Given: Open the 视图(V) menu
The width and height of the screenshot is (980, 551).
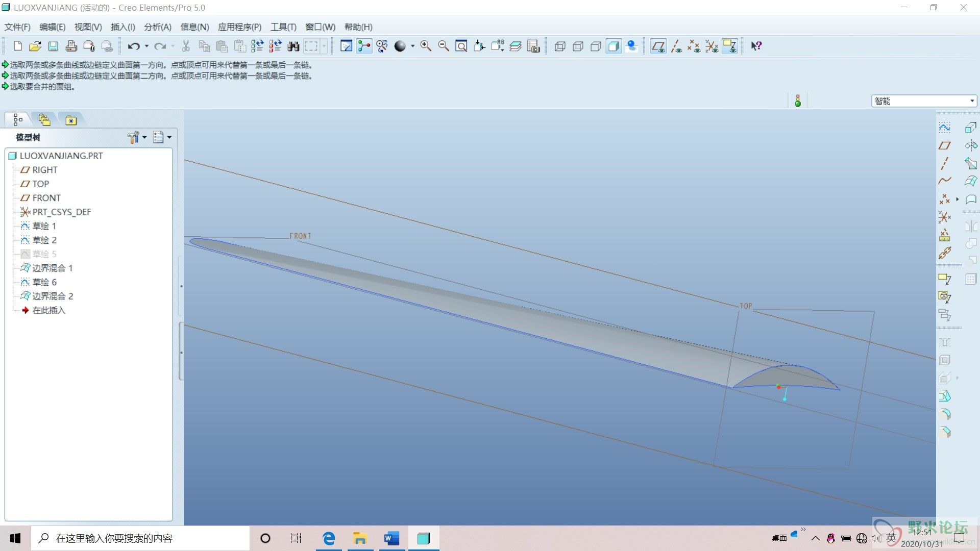Looking at the screenshot, I should coord(88,27).
